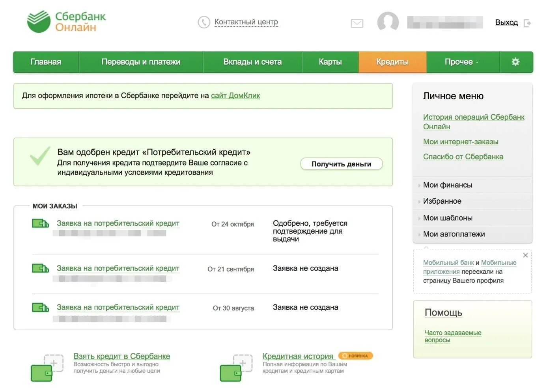Click wallet icon beside Кредитная история
The width and height of the screenshot is (547, 392).
tap(236, 368)
